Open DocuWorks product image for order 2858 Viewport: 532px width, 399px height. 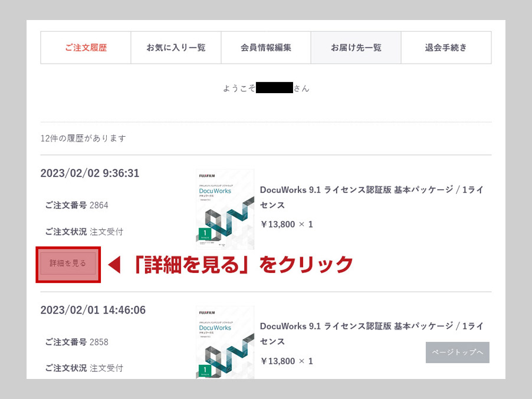[x=225, y=342]
